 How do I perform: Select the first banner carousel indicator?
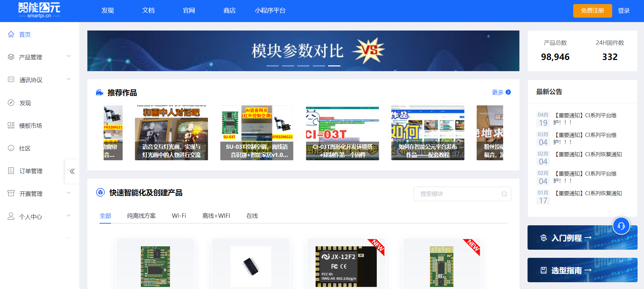[x=273, y=66]
